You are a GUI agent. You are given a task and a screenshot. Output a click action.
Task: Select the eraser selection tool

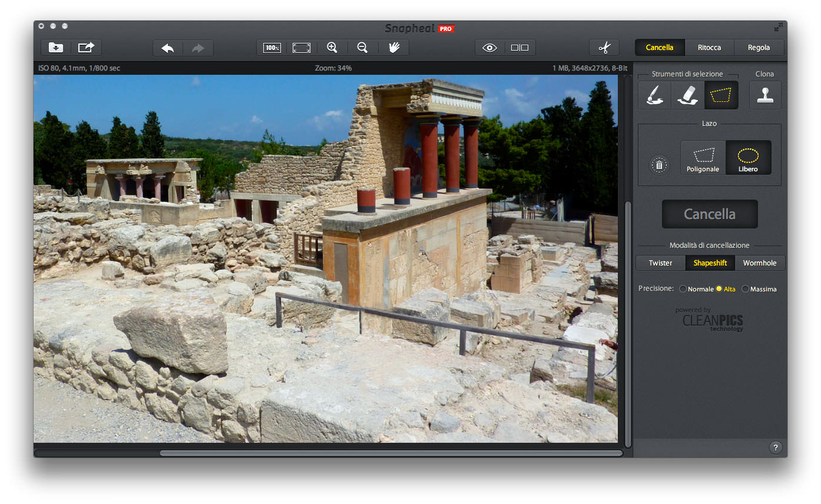[687, 95]
